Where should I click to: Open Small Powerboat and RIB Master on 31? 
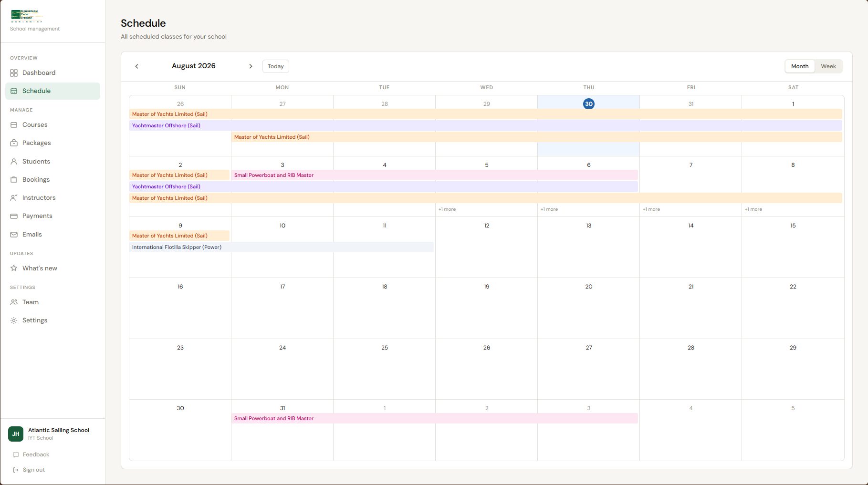(435, 419)
